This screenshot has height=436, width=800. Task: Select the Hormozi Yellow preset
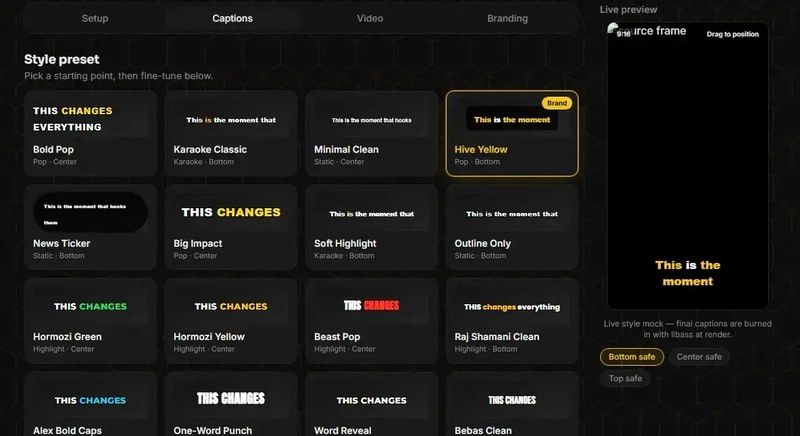[231, 321]
